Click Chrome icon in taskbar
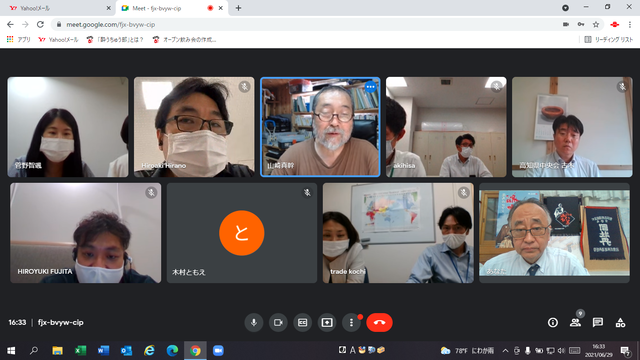 click(x=195, y=351)
